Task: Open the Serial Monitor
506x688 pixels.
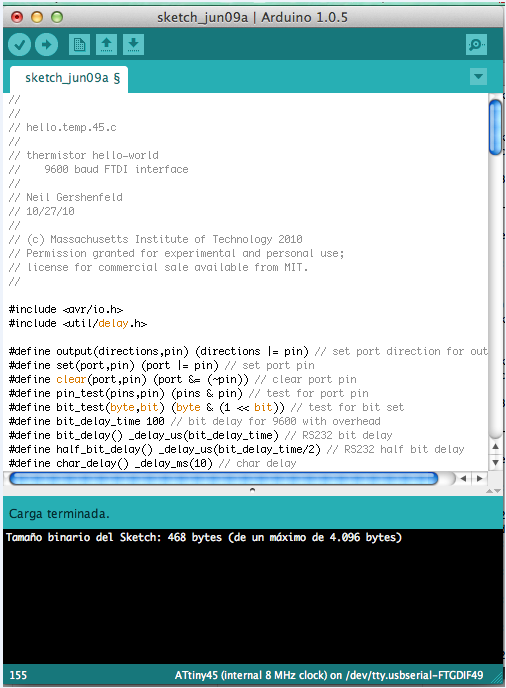Action: [x=476, y=44]
